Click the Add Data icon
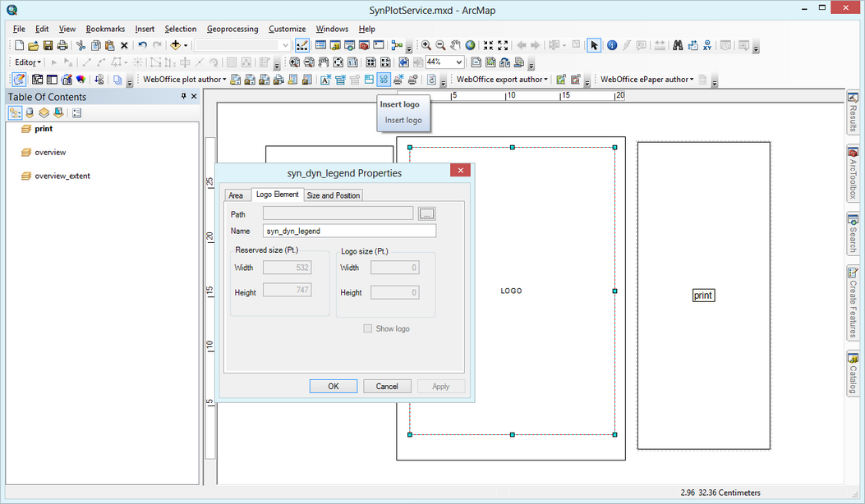This screenshot has height=504, width=865. (175, 45)
